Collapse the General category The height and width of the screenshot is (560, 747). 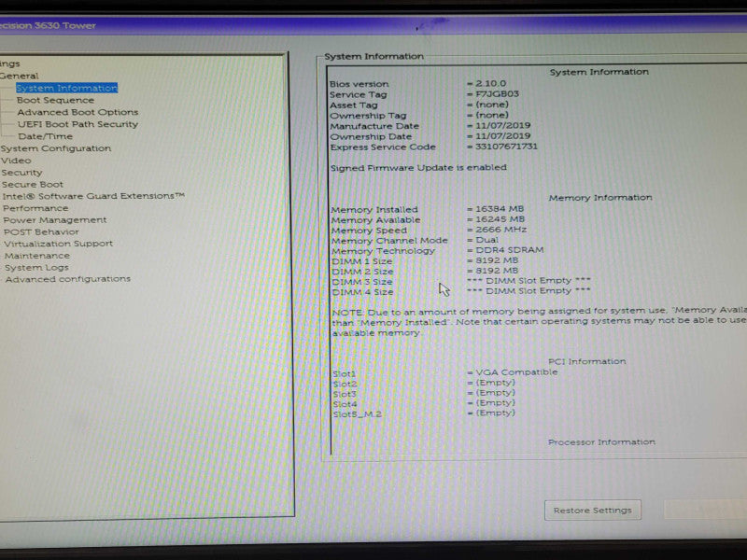coord(19,76)
